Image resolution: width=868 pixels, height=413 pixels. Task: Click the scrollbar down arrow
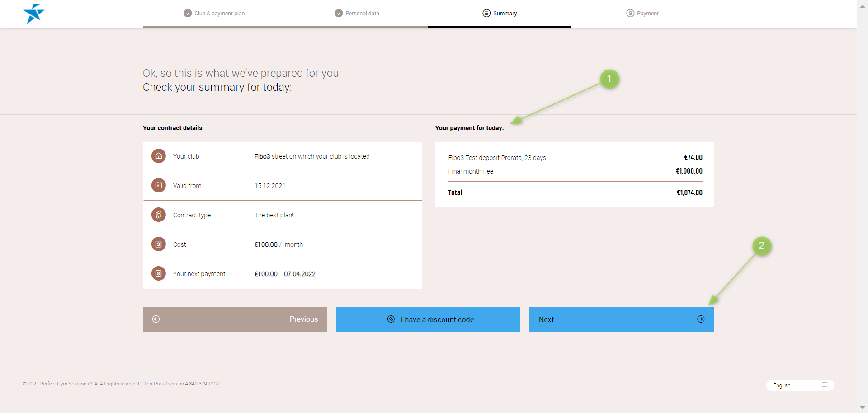(862, 408)
